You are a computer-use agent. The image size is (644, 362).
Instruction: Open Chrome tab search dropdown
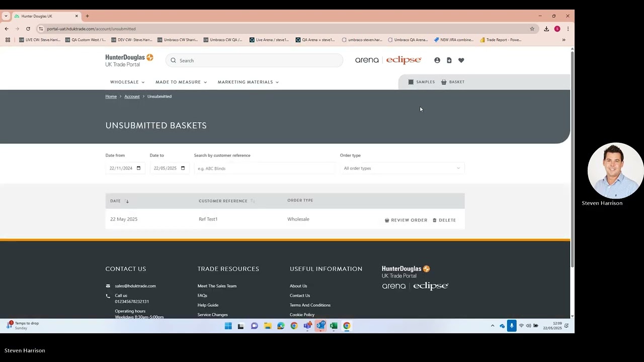tap(6, 16)
